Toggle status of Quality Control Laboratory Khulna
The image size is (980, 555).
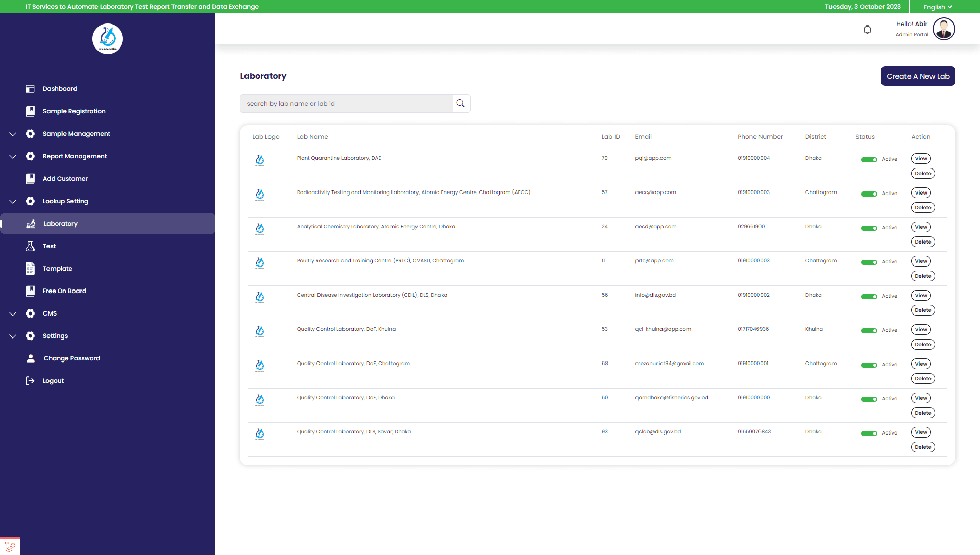click(x=869, y=331)
